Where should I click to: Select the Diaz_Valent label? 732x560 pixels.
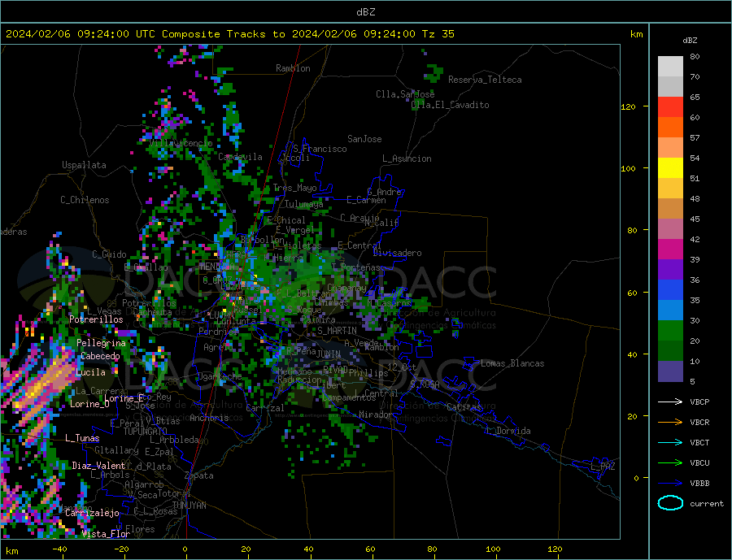(98, 466)
